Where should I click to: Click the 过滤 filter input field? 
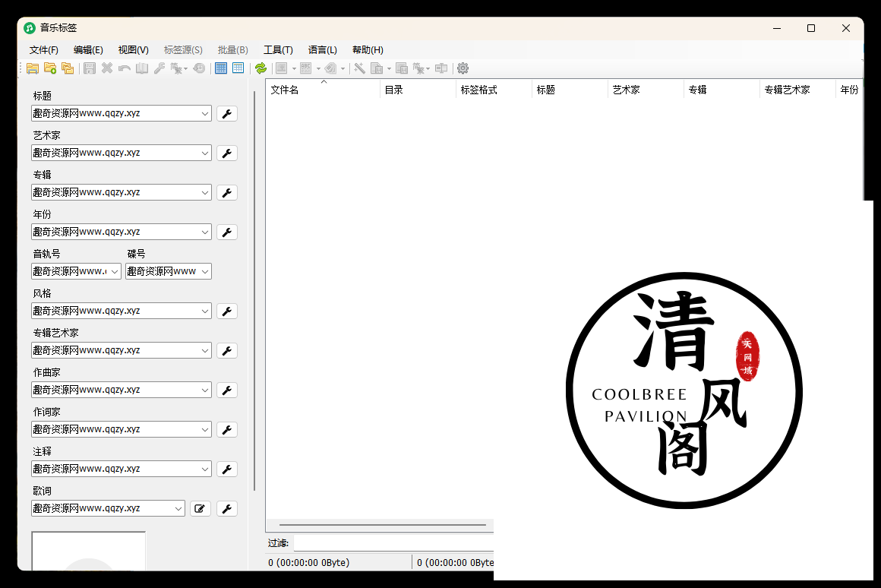(393, 543)
